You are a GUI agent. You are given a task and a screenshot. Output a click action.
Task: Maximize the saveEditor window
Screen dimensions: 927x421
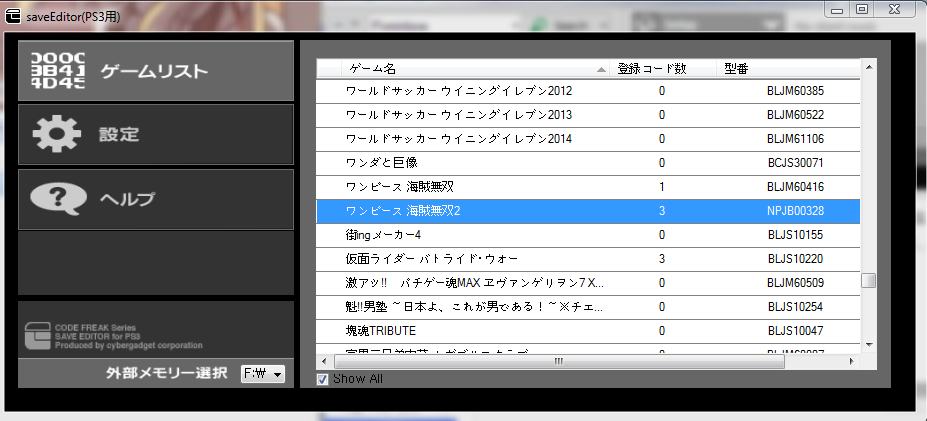click(x=861, y=10)
